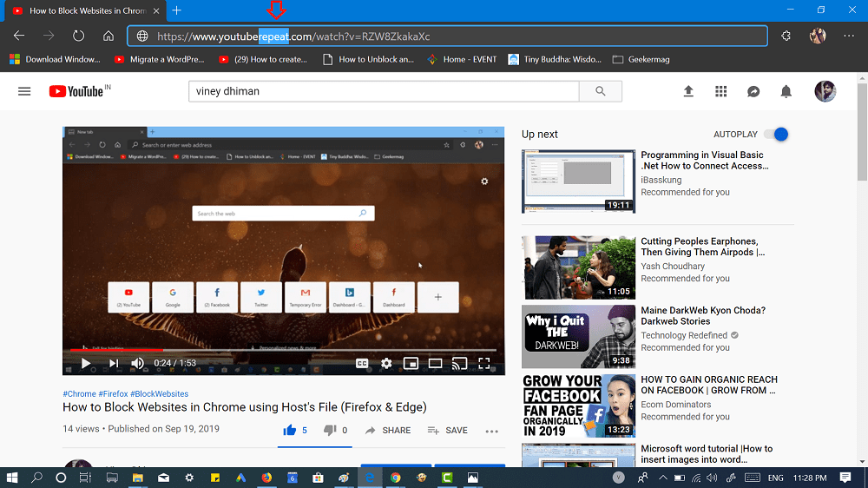Open the YouTube account avatar menu
Screen dimensions: 868x488
point(825,91)
